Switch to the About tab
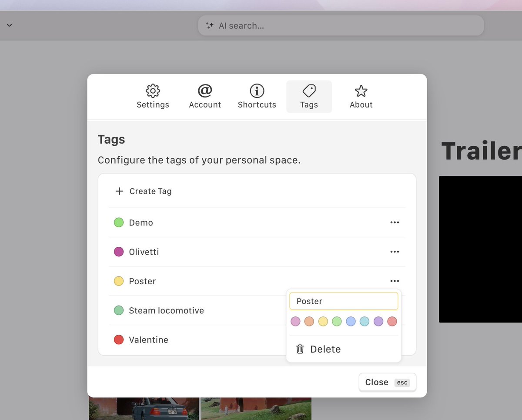Viewport: 522px width, 420px height. point(361,97)
